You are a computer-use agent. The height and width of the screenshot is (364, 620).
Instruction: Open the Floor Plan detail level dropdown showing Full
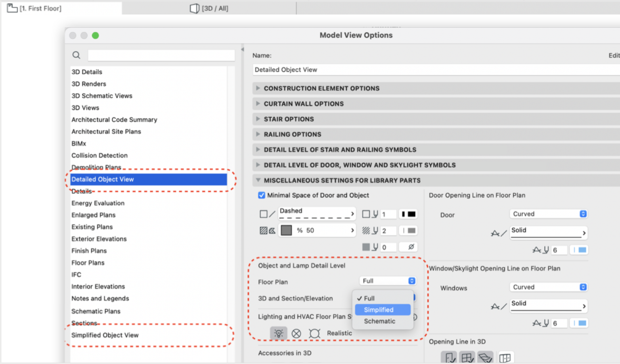tap(387, 281)
